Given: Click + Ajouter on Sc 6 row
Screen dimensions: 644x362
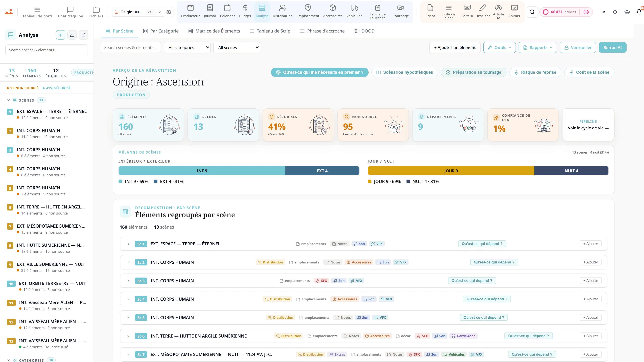Looking at the screenshot, I should [591, 336].
